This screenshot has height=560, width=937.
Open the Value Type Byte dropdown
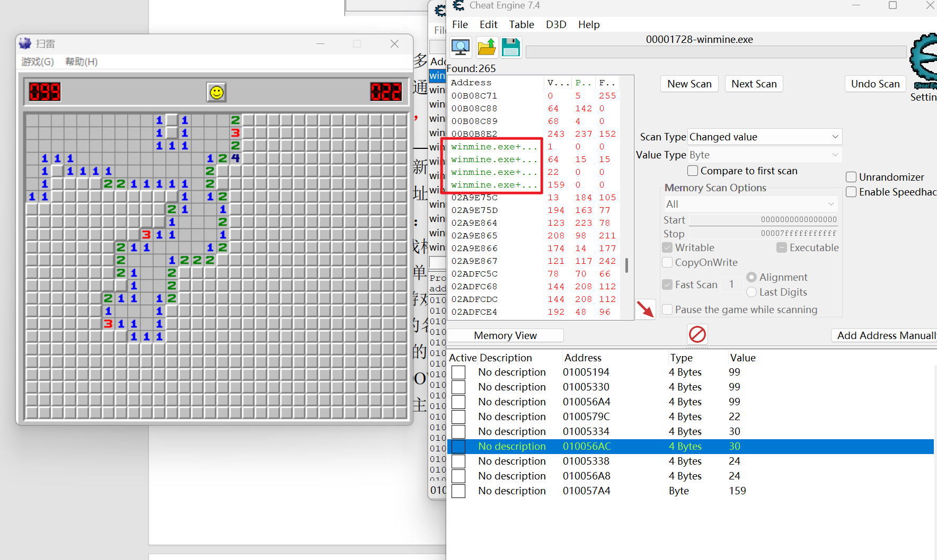pos(764,155)
